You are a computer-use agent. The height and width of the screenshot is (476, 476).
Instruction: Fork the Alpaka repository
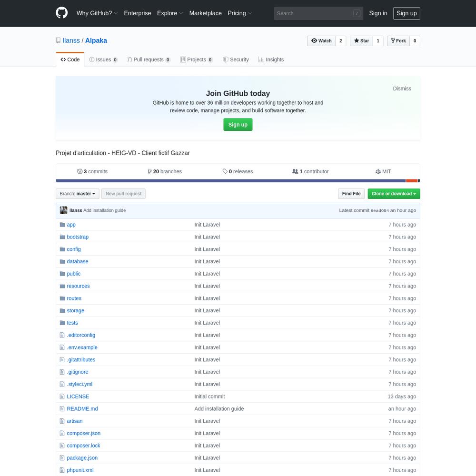click(398, 40)
